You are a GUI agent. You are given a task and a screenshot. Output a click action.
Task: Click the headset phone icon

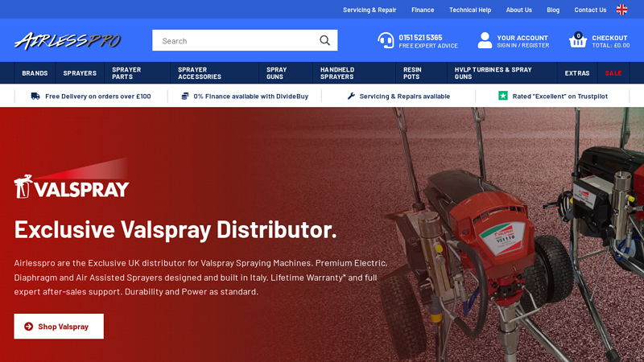386,40
